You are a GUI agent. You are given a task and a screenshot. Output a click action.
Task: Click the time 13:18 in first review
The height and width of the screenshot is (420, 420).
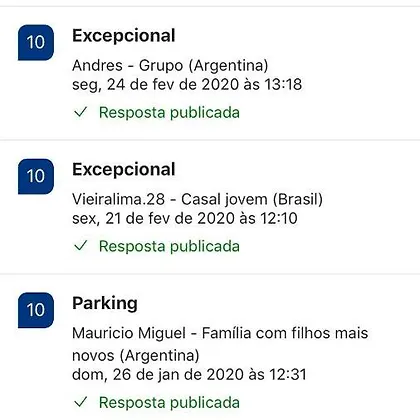(x=283, y=84)
